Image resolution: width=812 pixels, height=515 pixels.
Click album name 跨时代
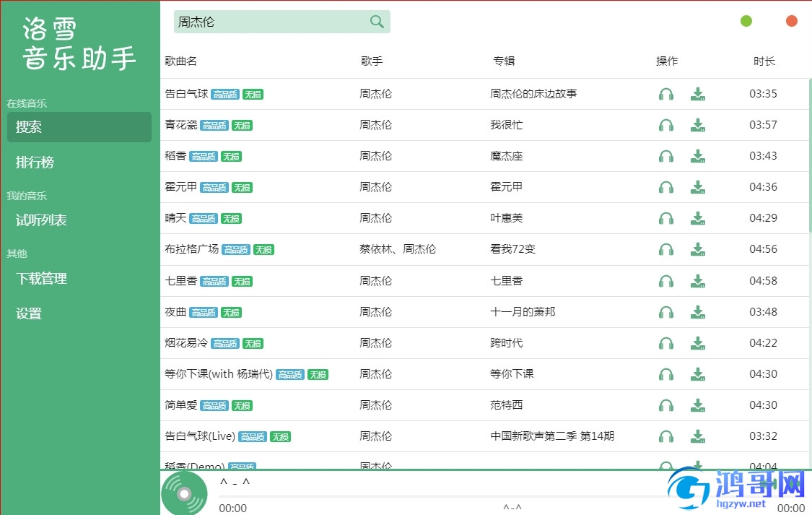507,343
